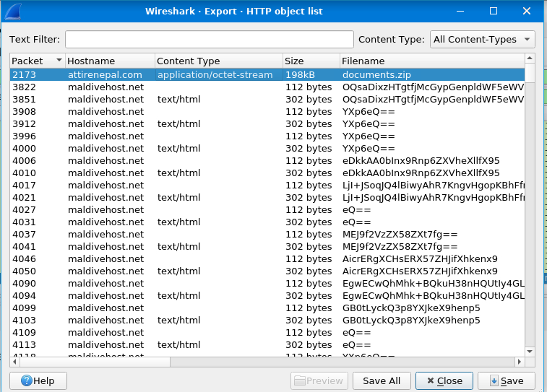Screen dimensions: 547x392
Task: Select packet 3996 row
Action: [x=267, y=136]
